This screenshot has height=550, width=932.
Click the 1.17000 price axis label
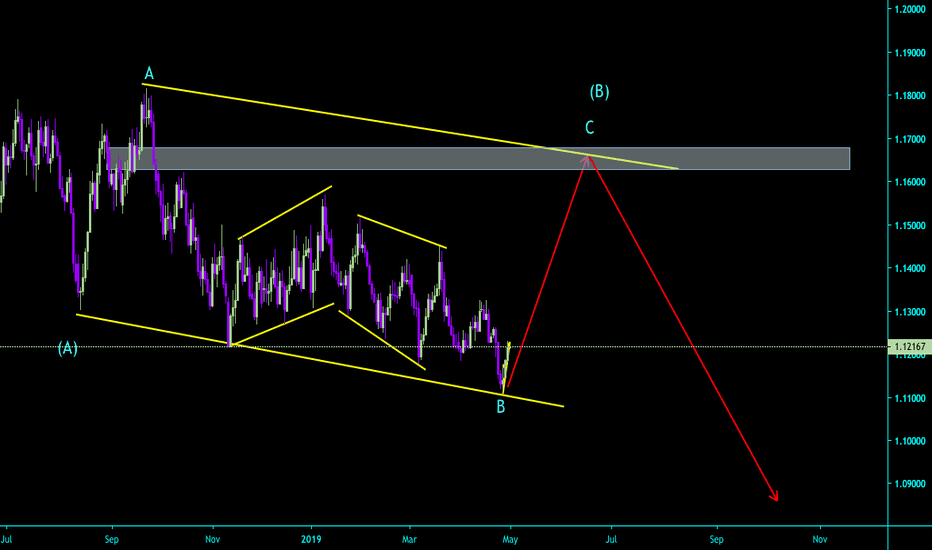click(910, 139)
